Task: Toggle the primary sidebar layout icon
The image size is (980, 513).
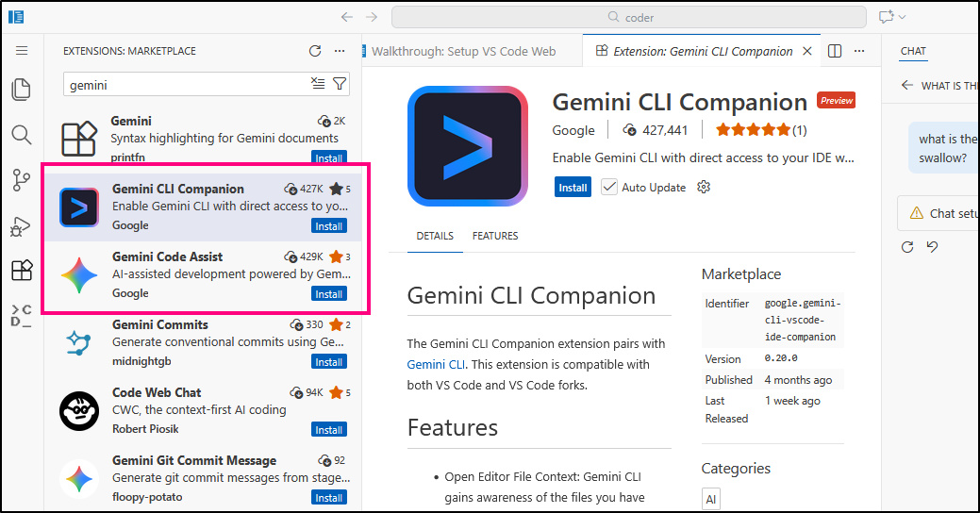Action: click(x=16, y=17)
